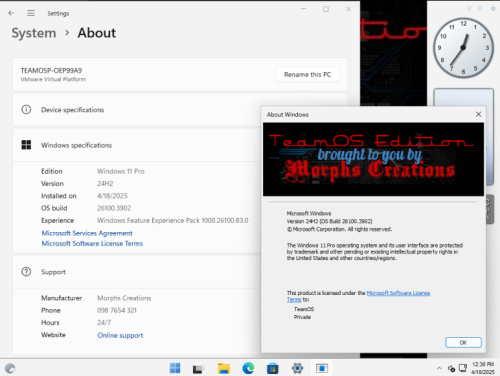Click the circular icon at taskbar's left end
This screenshot has width=500, height=376.
(x=10, y=368)
